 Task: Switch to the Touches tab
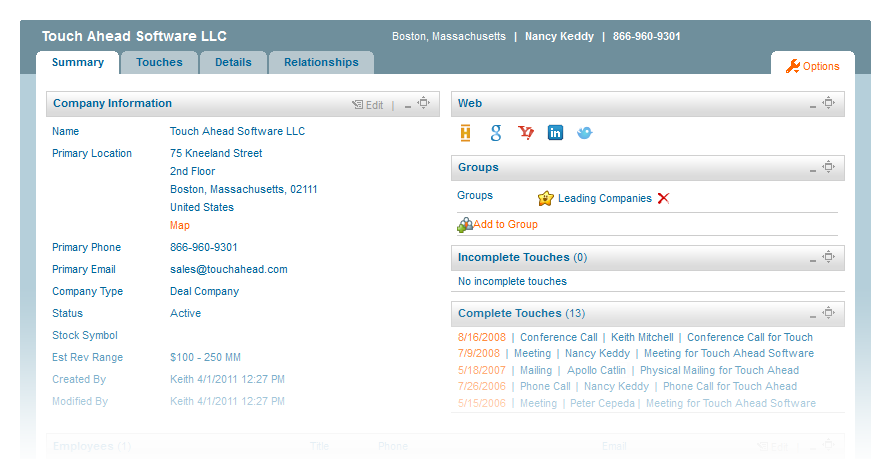point(159,62)
